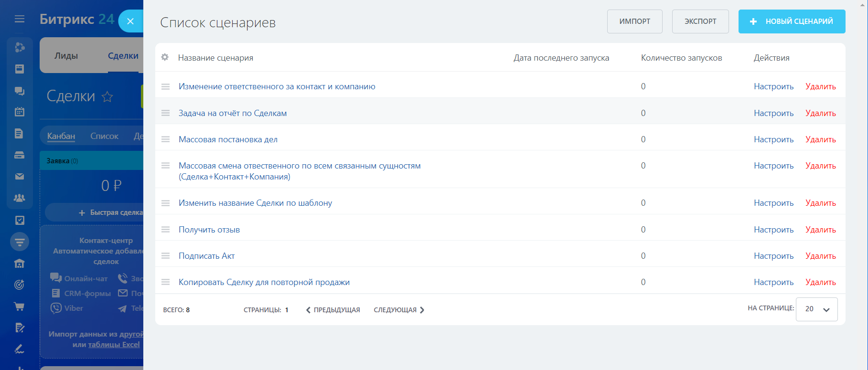Click Настроить for Массовая постановка дел
Screen dimensions: 868x370
click(x=773, y=139)
